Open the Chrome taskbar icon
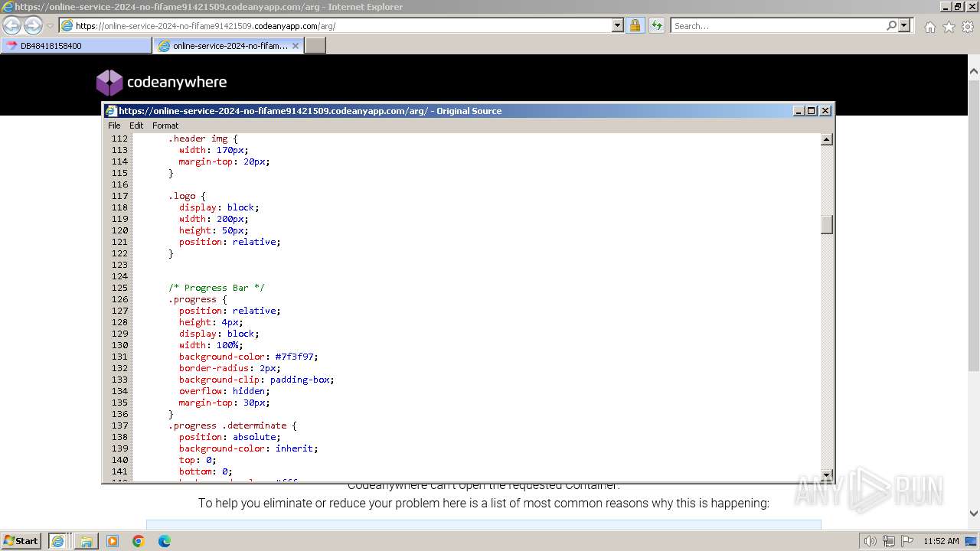The image size is (980, 551). 139,541
